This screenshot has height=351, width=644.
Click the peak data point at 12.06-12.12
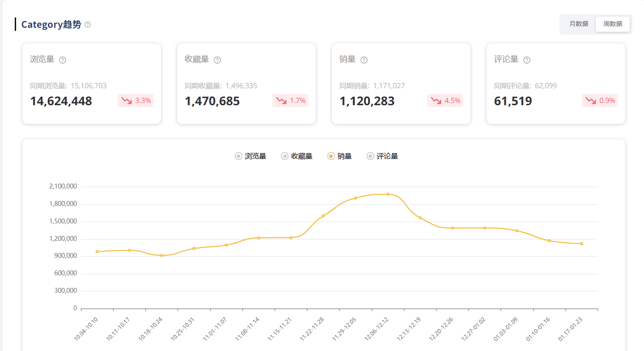[x=388, y=194]
